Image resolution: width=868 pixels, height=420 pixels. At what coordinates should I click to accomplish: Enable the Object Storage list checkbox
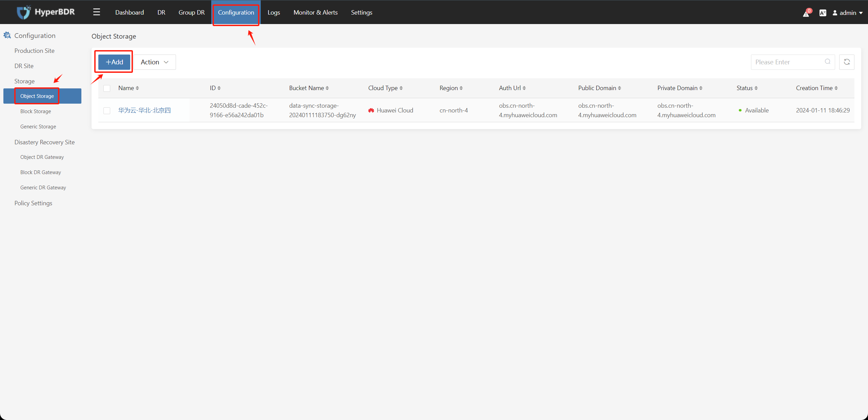[107, 110]
